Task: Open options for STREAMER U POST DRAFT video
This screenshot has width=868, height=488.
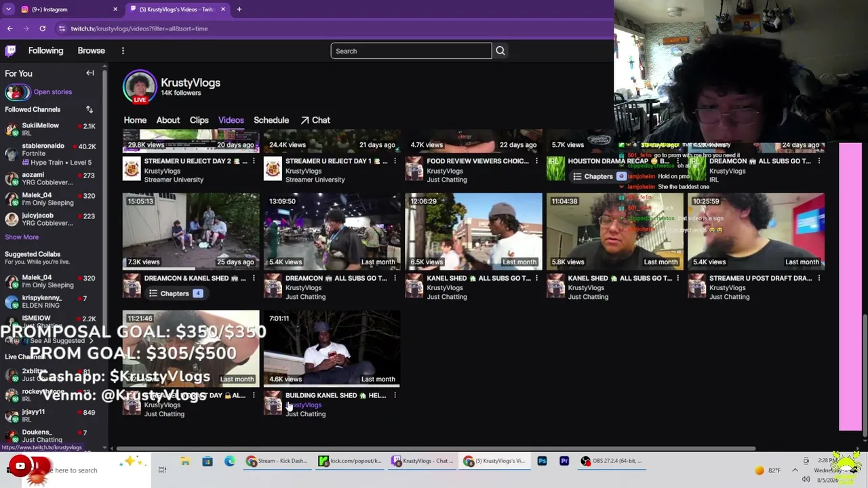Action: 819,279
